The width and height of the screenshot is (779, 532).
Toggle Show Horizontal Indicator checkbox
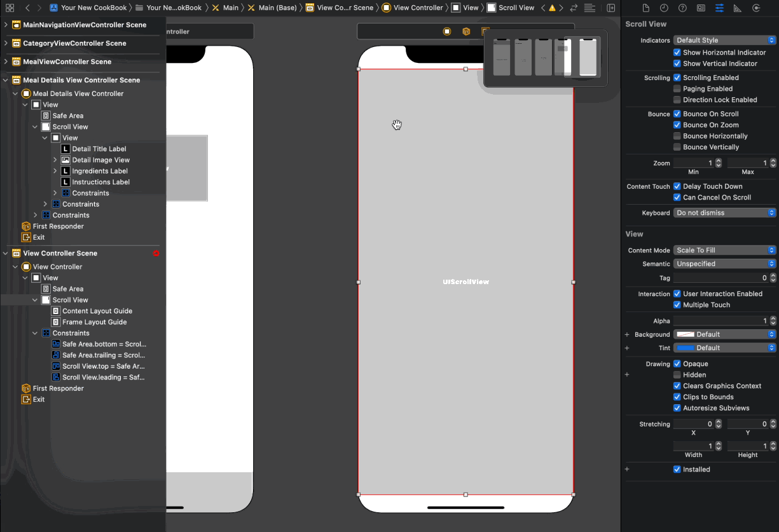pyautogui.click(x=677, y=53)
